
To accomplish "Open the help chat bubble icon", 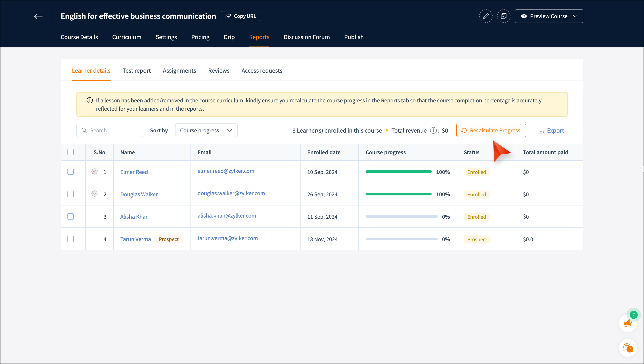I will click(x=628, y=348).
